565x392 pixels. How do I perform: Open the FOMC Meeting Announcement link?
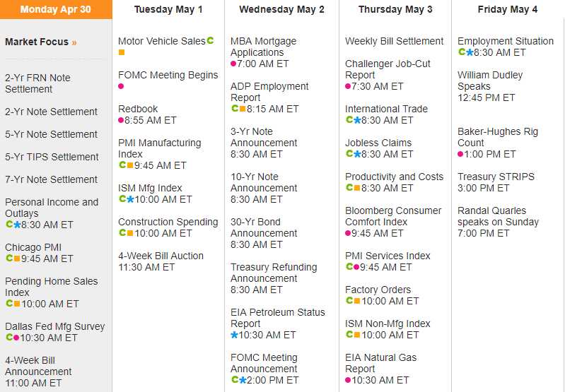(x=264, y=363)
